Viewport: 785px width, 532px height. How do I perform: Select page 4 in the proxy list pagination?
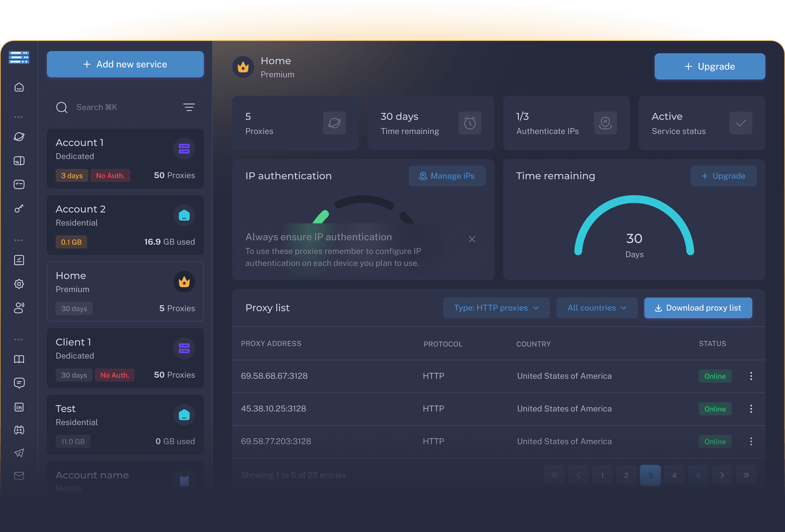coord(674,475)
